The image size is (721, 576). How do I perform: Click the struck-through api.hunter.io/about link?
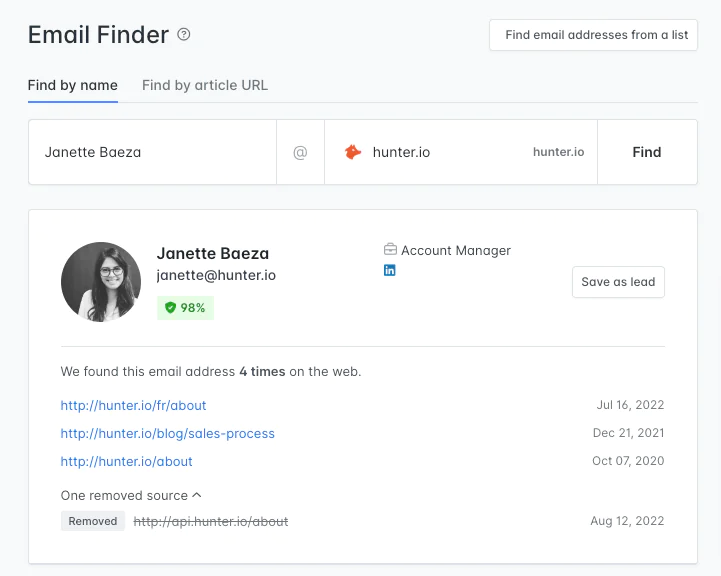[x=211, y=521]
